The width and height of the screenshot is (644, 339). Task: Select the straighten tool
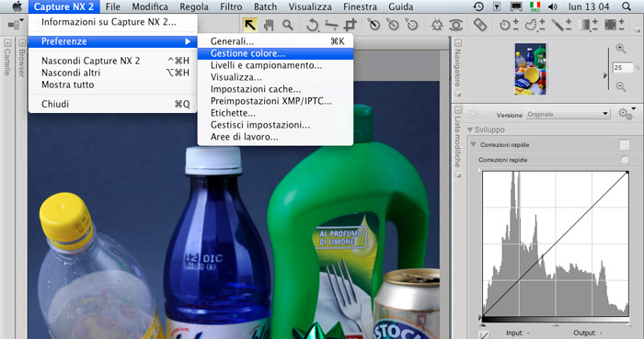click(331, 26)
